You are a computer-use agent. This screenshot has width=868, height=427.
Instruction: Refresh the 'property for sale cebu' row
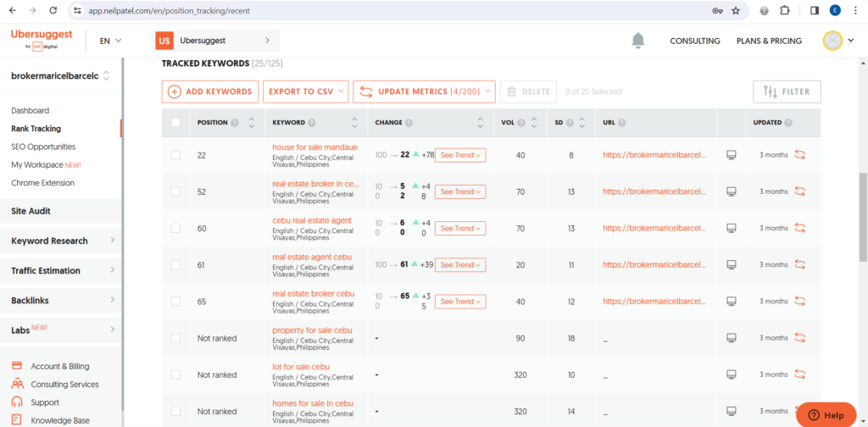[799, 337]
